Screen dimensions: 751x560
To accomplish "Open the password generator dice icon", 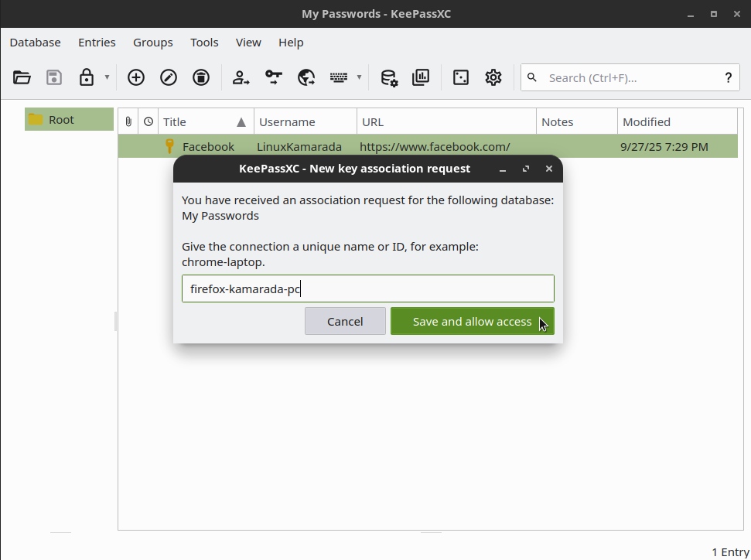I will pos(461,77).
